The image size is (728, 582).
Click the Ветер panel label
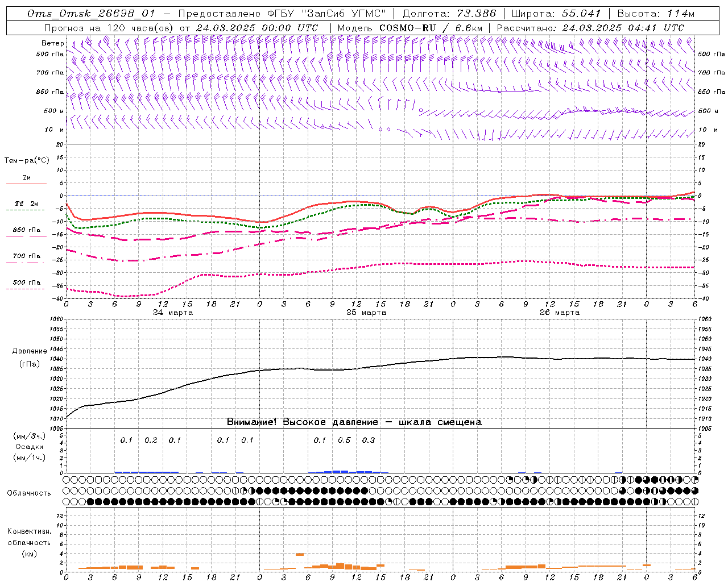click(x=52, y=43)
